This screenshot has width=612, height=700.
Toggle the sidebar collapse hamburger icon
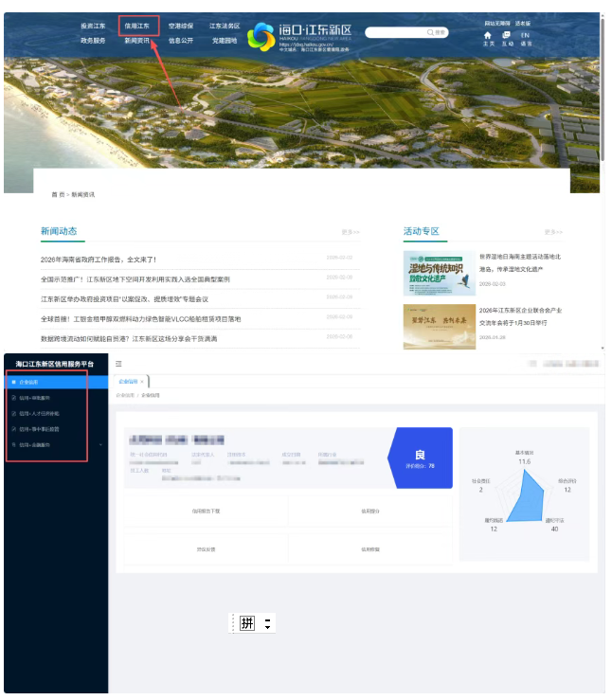click(x=118, y=364)
